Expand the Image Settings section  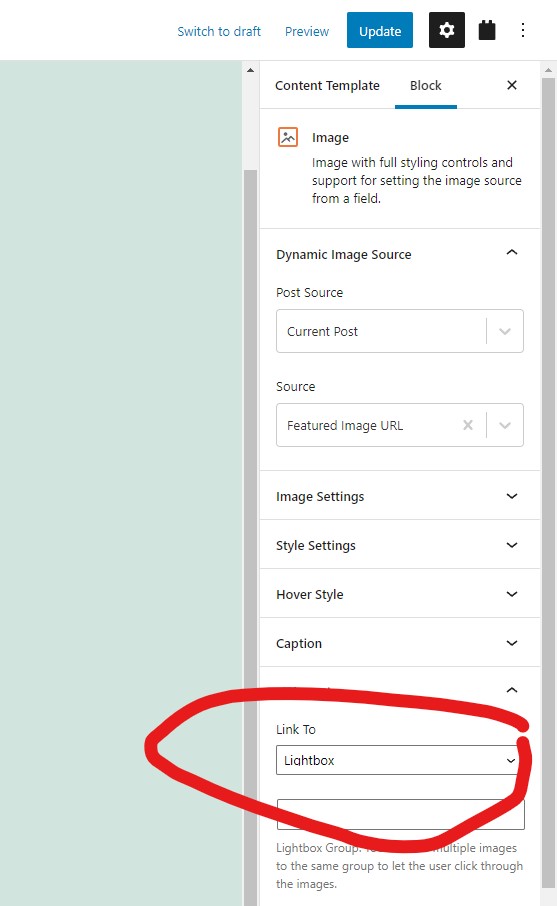400,496
